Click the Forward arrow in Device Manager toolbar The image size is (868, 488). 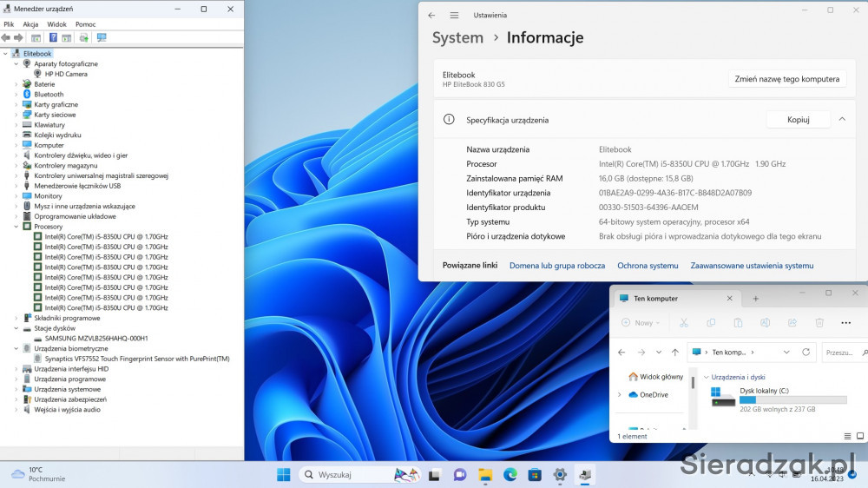tap(18, 37)
